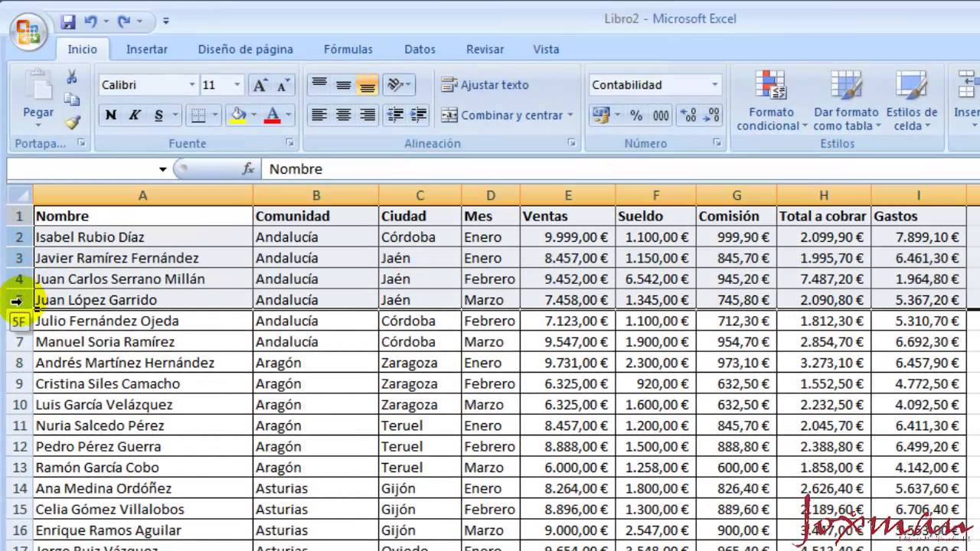Undo the last action in quick access toolbar
This screenshot has height=551, width=980.
91,21
